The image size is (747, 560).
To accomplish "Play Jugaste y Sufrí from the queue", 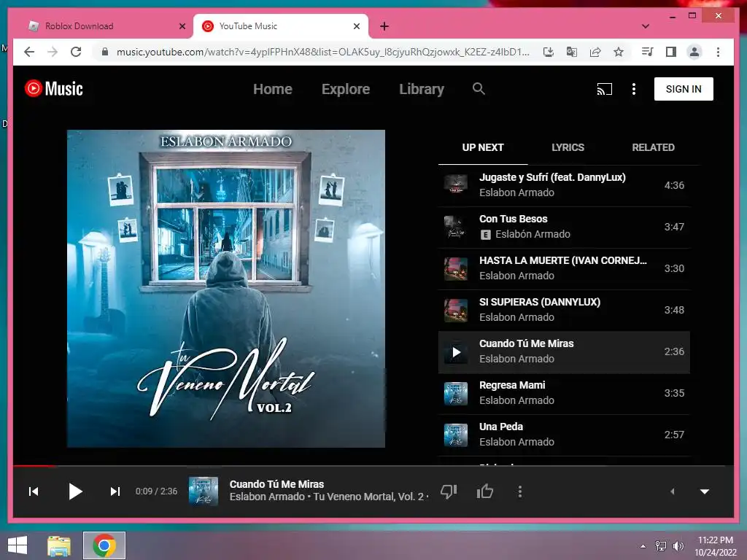I will [x=564, y=185].
